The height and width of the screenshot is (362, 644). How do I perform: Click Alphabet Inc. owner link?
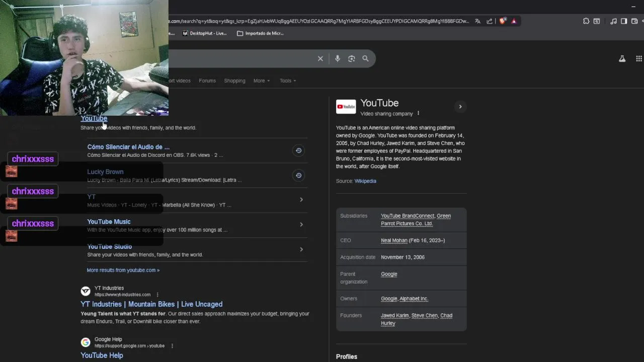(414, 299)
